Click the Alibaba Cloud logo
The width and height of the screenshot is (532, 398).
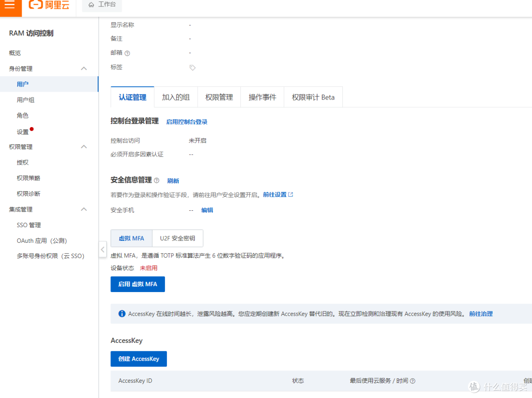[49, 5]
